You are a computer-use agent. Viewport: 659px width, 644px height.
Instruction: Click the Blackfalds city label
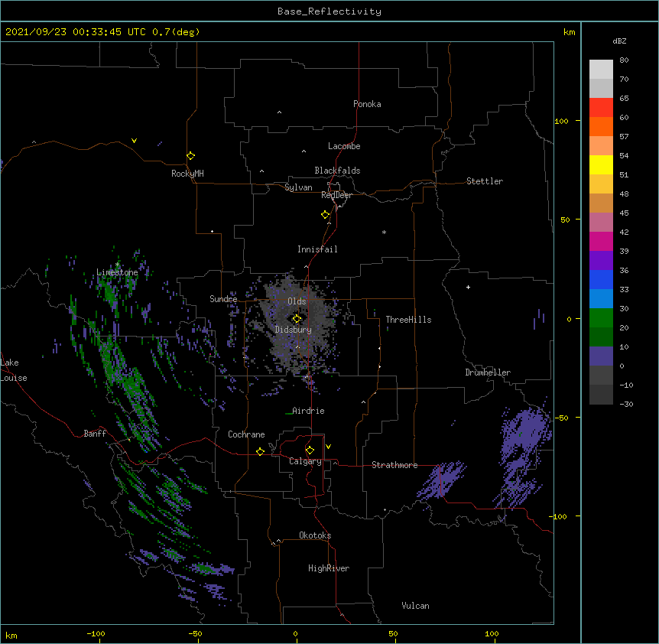[x=337, y=171]
